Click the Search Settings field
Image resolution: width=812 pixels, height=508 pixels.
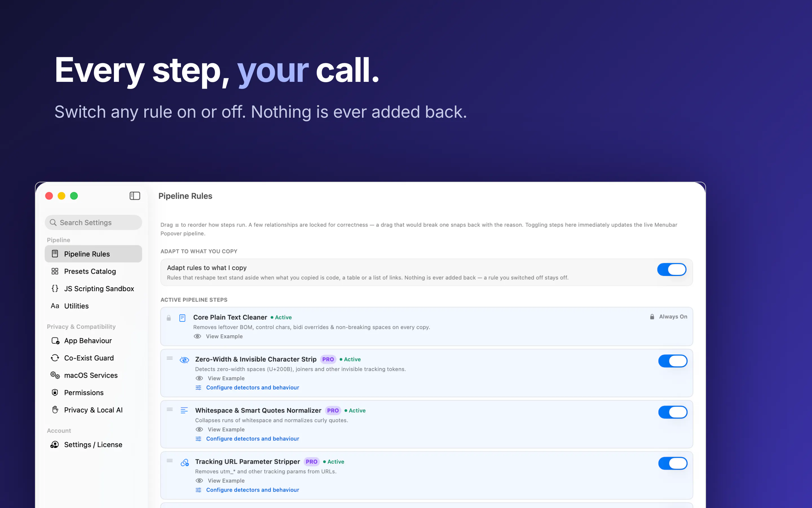pos(93,222)
